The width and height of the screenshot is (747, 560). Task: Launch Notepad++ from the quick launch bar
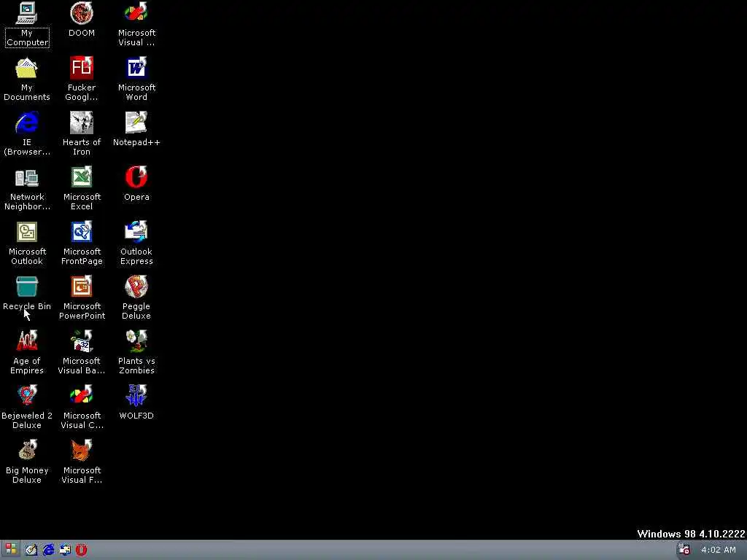(x=31, y=550)
